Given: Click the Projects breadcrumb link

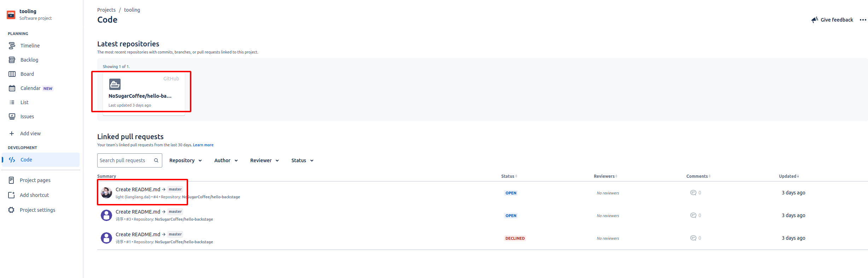Looking at the screenshot, I should click(106, 10).
